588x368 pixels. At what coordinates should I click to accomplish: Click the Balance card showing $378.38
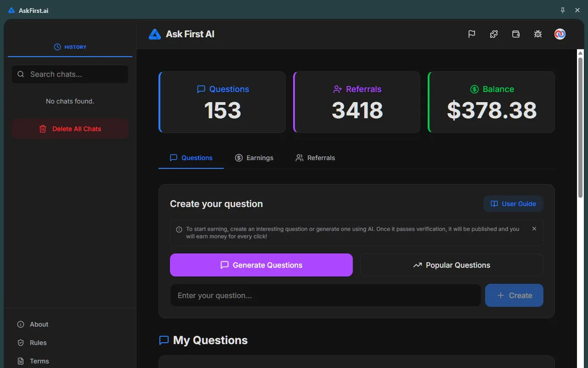click(x=492, y=102)
